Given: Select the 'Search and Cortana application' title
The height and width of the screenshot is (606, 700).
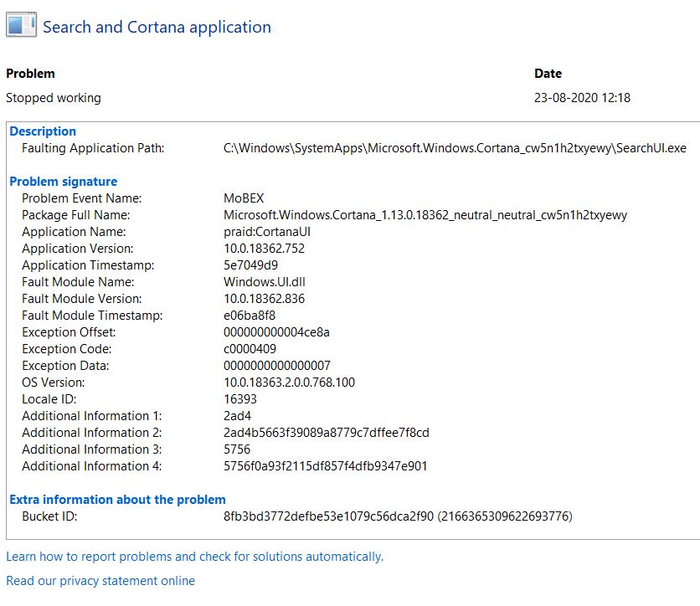Looking at the screenshot, I should pyautogui.click(x=157, y=28).
